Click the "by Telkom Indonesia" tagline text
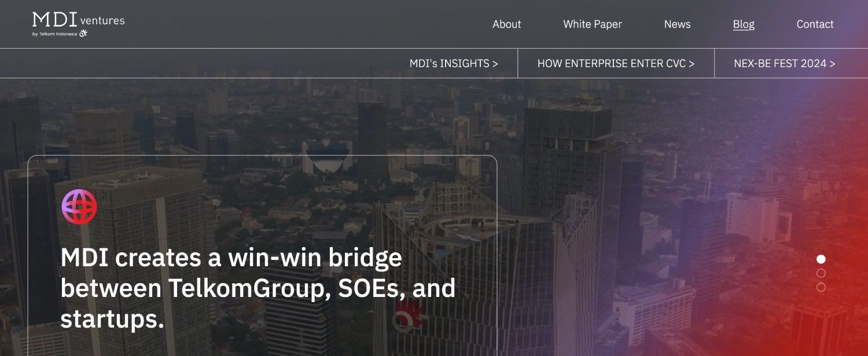 pyautogui.click(x=55, y=34)
